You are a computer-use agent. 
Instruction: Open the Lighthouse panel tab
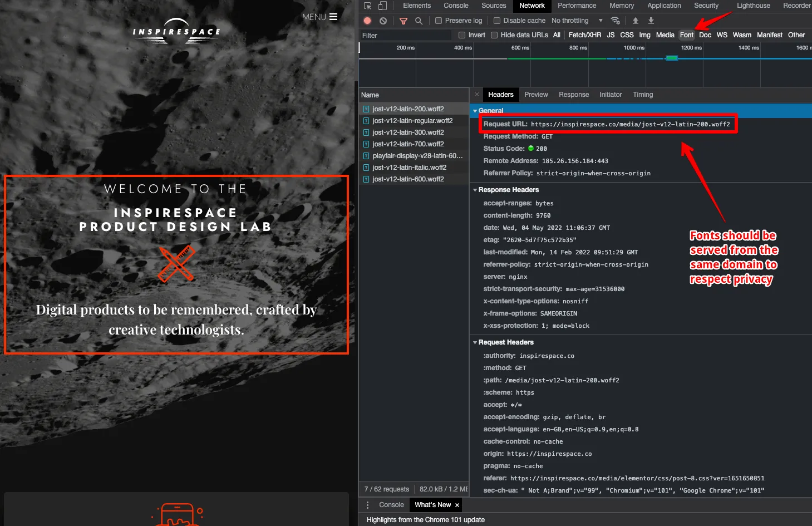click(754, 6)
